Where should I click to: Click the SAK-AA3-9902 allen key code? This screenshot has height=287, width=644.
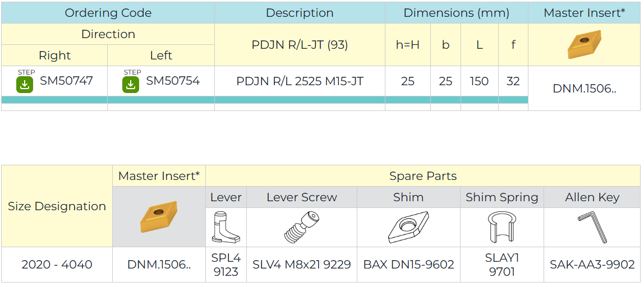pos(592,265)
